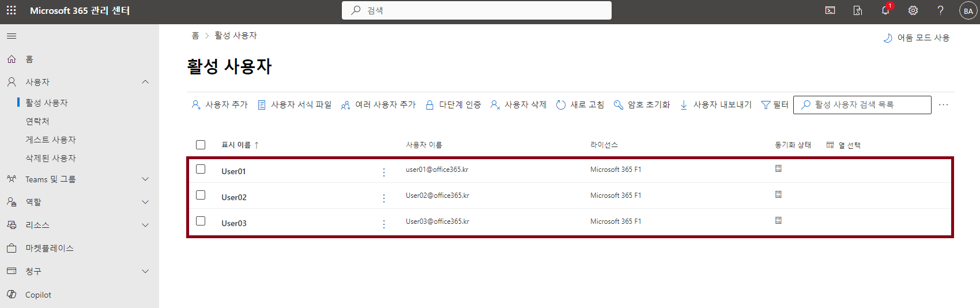Click 사용자 이름 column header
Viewport: 980px width, 308px height.
[424, 145]
